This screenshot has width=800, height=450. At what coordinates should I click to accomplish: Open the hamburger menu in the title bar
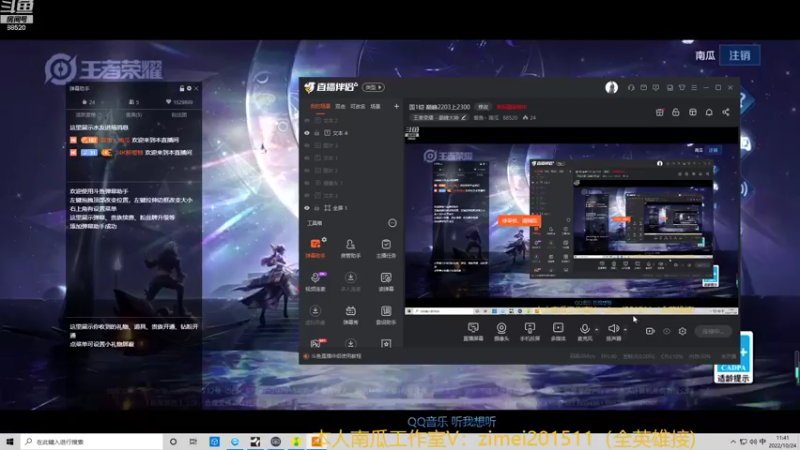[x=694, y=87]
